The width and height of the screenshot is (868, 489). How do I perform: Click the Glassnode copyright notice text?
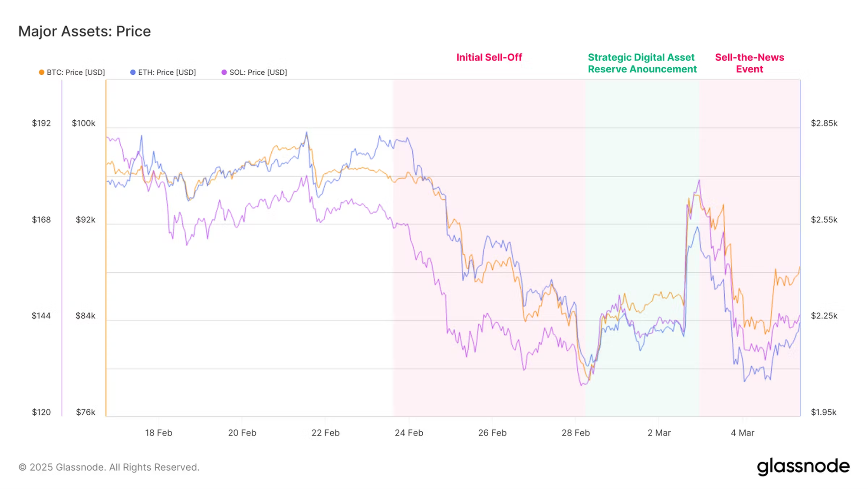[x=109, y=467]
